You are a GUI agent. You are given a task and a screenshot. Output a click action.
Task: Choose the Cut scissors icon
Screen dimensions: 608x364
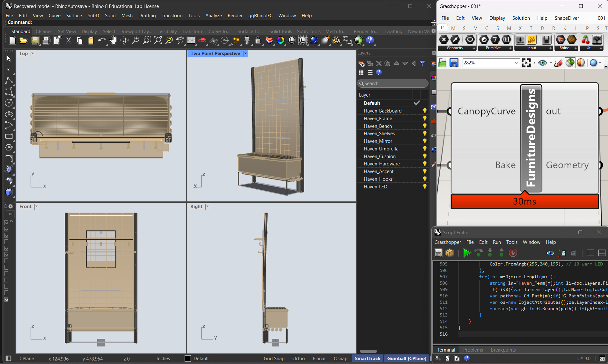(68, 40)
